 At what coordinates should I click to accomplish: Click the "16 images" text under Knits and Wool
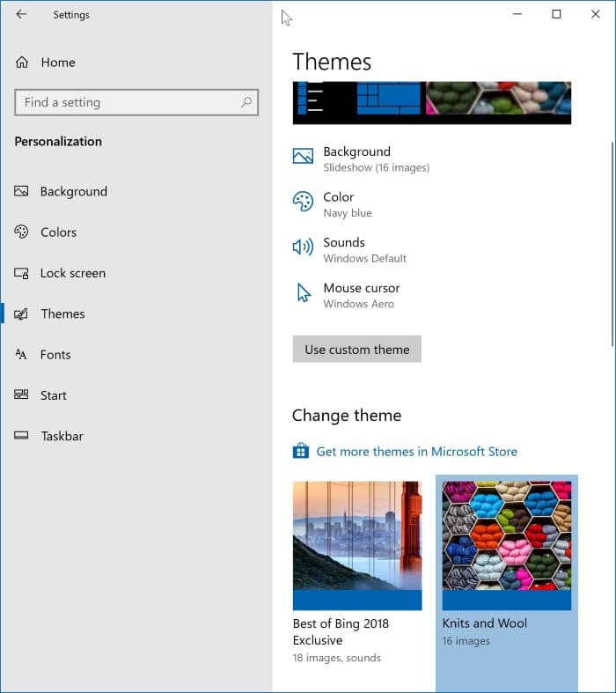coord(466,641)
